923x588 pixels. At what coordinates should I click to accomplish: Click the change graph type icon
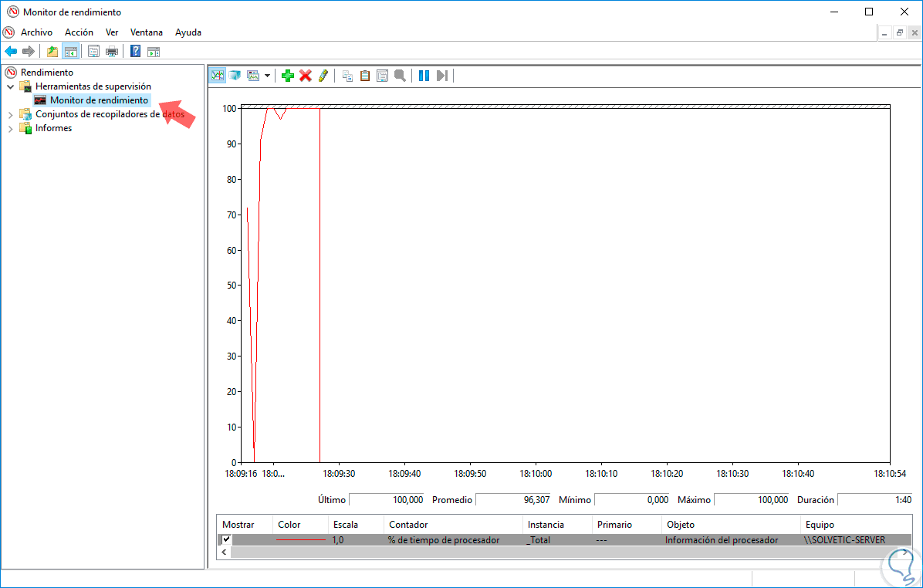pyautogui.click(x=253, y=76)
